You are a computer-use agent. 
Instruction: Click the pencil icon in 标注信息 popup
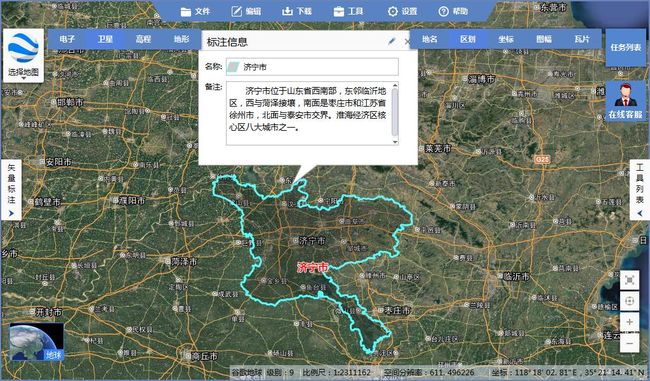(392, 41)
